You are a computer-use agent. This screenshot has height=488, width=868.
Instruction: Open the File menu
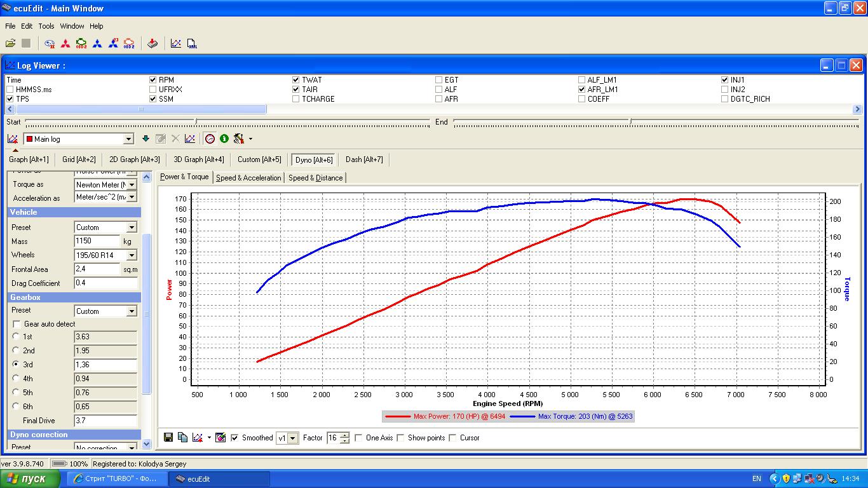(10, 26)
